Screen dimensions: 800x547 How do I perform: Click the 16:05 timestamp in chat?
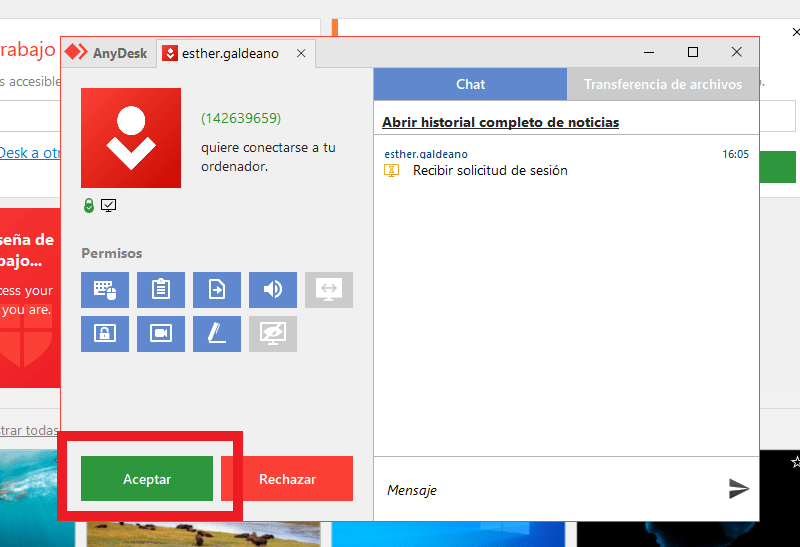pos(736,154)
